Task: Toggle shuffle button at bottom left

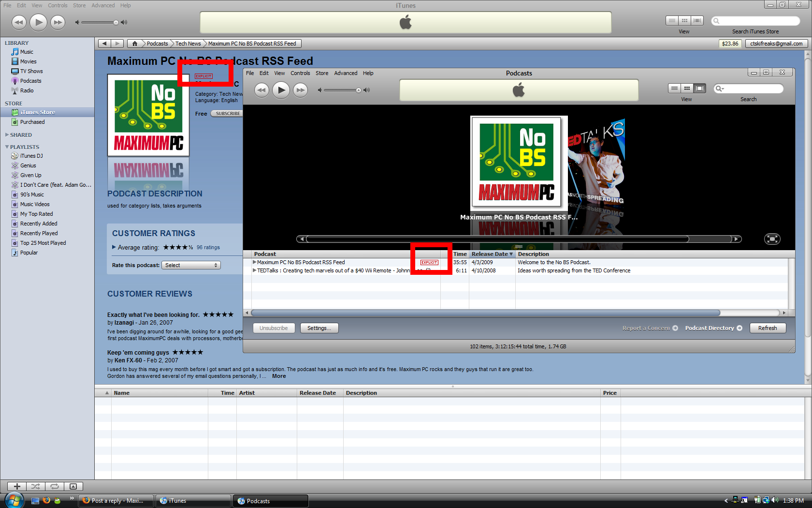Action: click(36, 486)
